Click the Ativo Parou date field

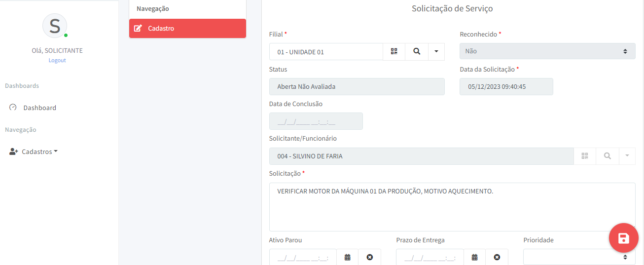[x=303, y=257]
